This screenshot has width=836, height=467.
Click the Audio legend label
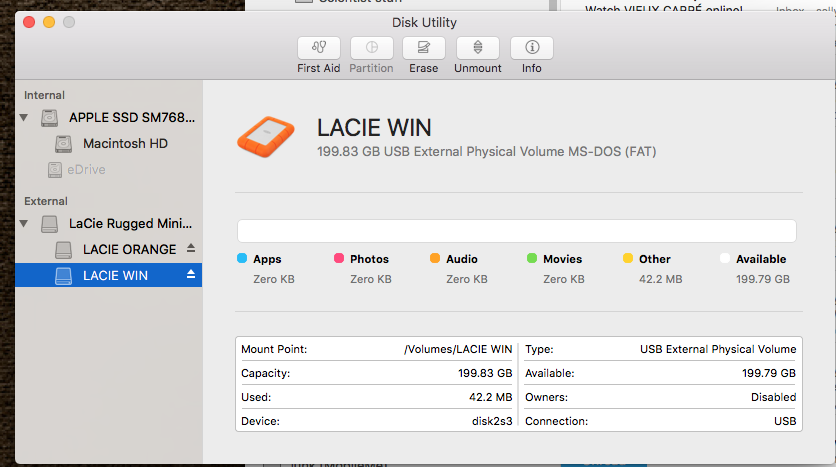[x=462, y=259]
